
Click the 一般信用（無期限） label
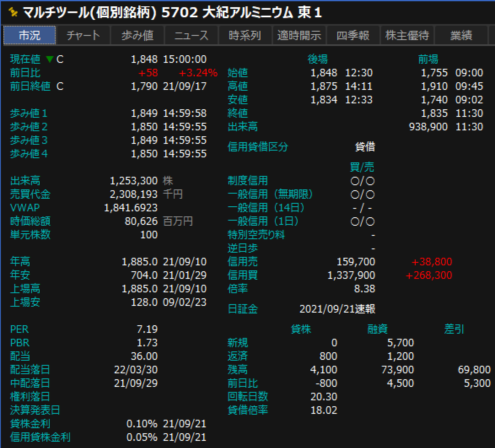[270, 194]
